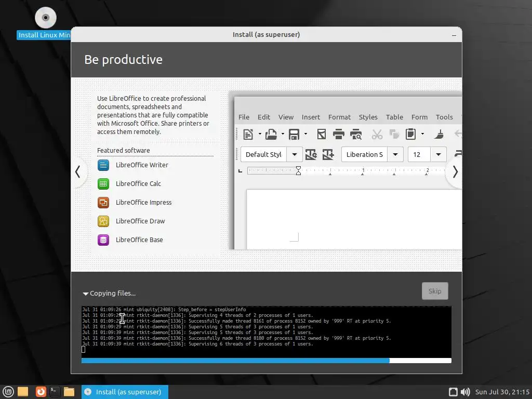
Task: Open the Table menu in the slideshow image
Action: 394,117
